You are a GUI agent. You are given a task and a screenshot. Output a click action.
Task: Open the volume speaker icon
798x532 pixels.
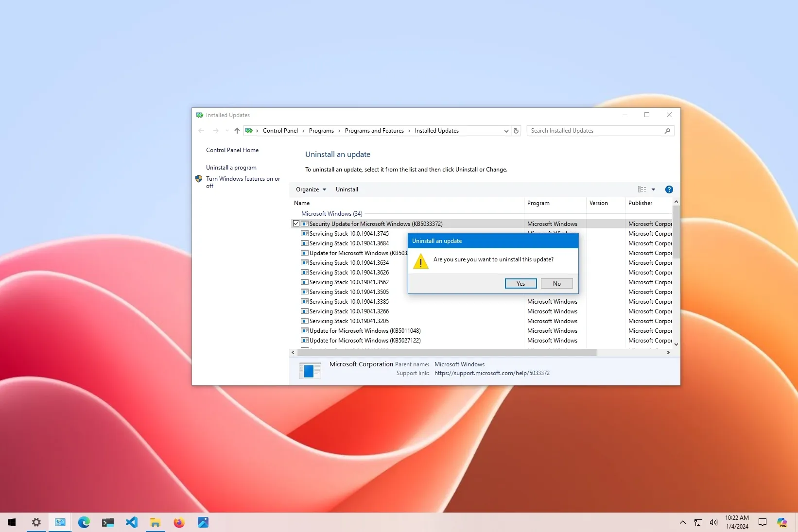713,522
